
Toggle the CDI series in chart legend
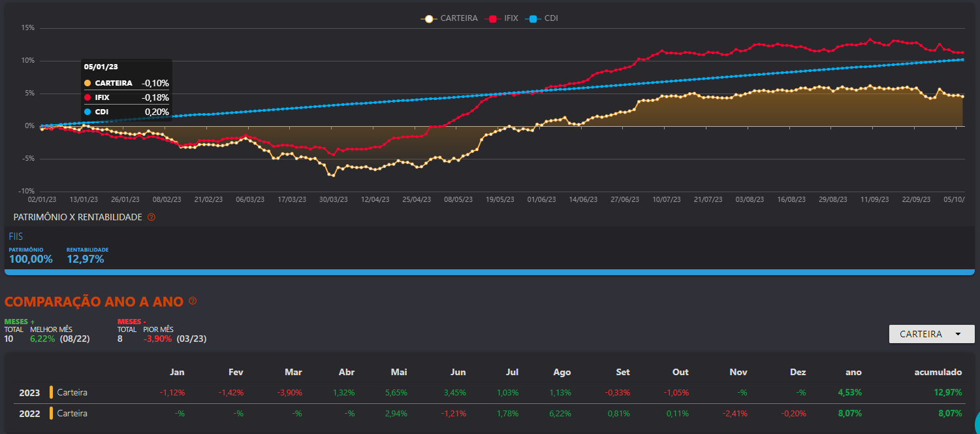click(543, 18)
